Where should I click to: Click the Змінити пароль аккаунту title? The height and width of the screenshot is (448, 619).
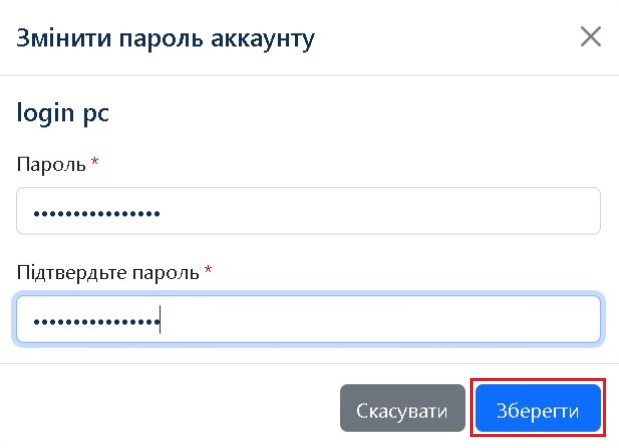[165, 39]
